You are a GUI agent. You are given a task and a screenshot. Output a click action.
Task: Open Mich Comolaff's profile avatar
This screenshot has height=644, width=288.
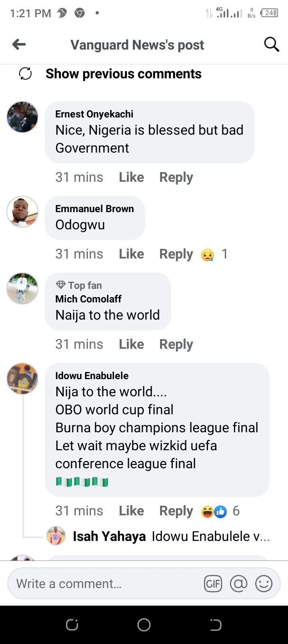[23, 288]
